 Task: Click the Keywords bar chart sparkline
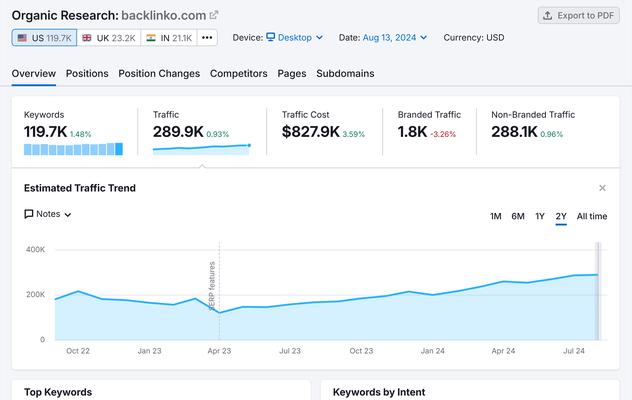point(73,149)
